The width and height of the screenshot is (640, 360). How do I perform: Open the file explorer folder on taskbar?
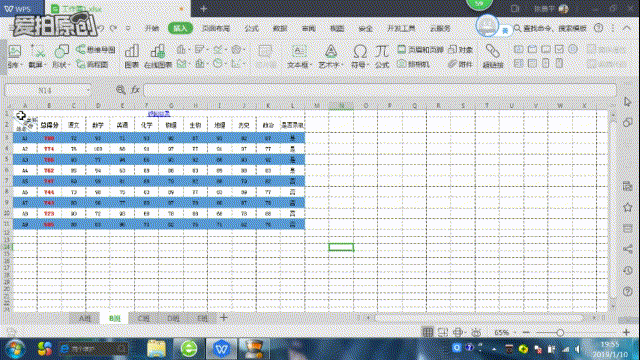[156, 349]
